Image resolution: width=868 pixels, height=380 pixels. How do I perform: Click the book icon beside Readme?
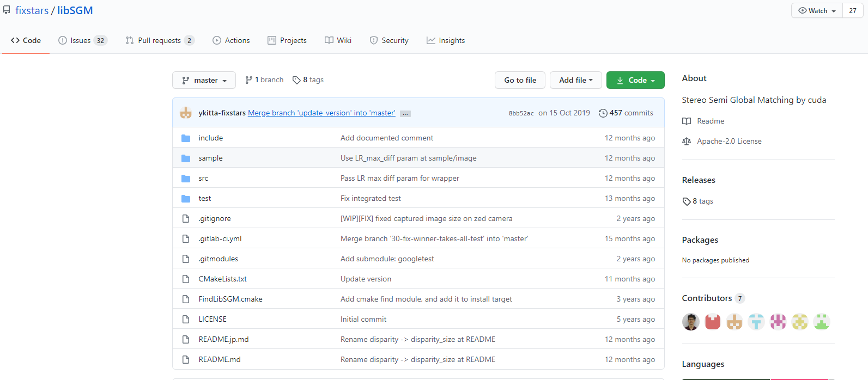[x=687, y=121]
